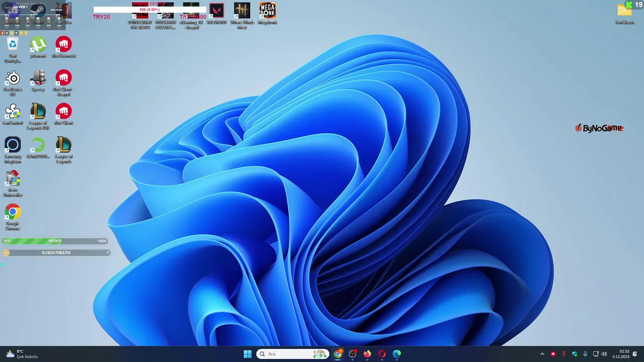Open the volume speaker tray icon
This screenshot has width=644, height=362.
pos(604,354)
